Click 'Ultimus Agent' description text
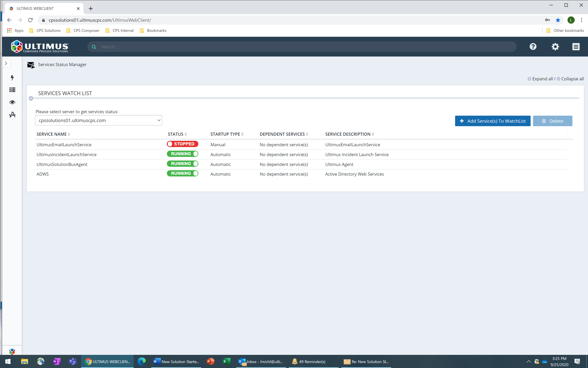This screenshot has width=588, height=368. tap(339, 164)
